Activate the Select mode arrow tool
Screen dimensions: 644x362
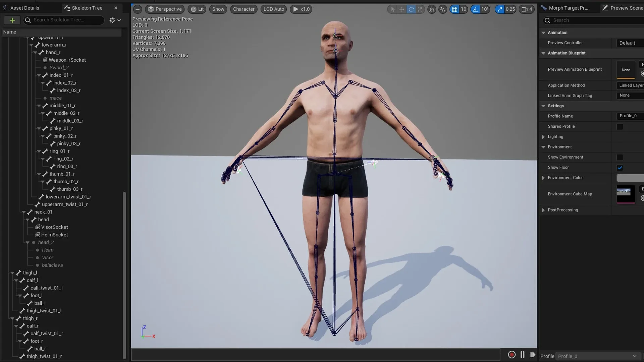[x=392, y=9]
